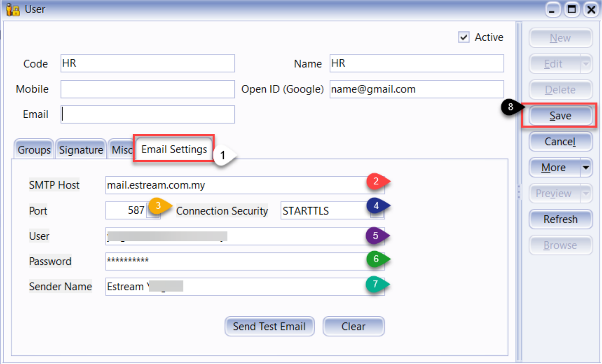
Task: Click the Sender Name field
Action: (x=268, y=286)
